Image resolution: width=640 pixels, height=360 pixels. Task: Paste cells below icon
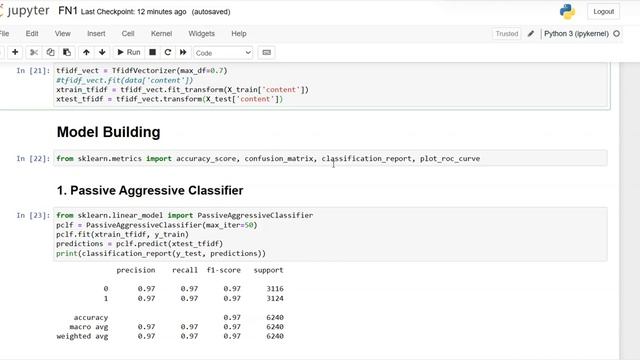click(x=67, y=52)
